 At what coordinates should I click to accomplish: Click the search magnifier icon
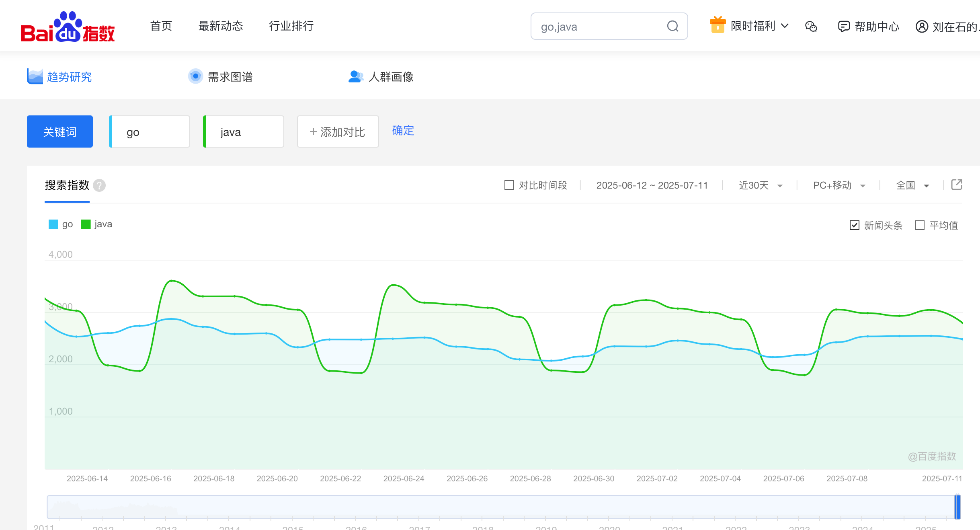pos(672,26)
